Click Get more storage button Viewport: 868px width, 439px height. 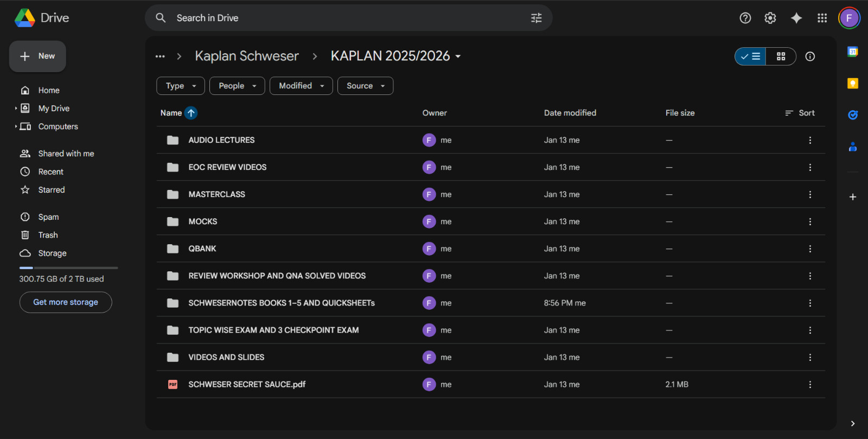(66, 302)
